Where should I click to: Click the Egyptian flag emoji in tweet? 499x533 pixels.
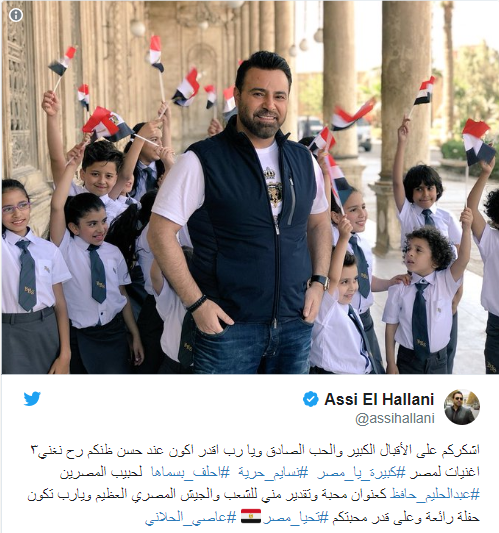(x=251, y=516)
